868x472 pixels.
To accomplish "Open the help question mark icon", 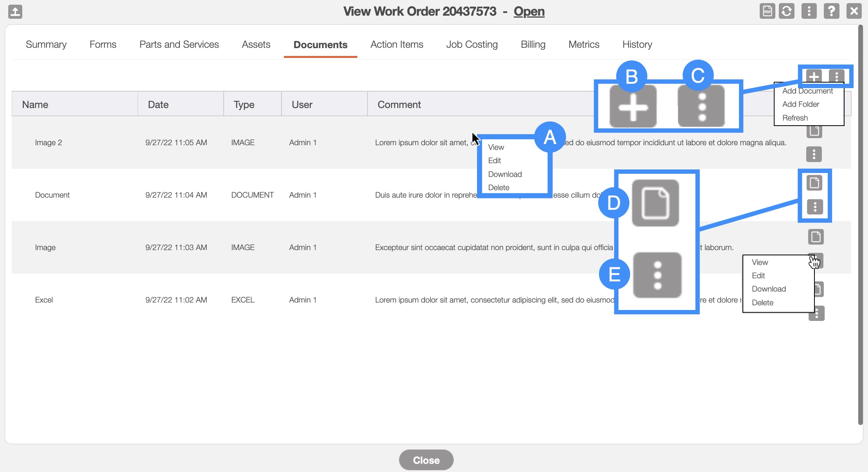I will (x=831, y=11).
